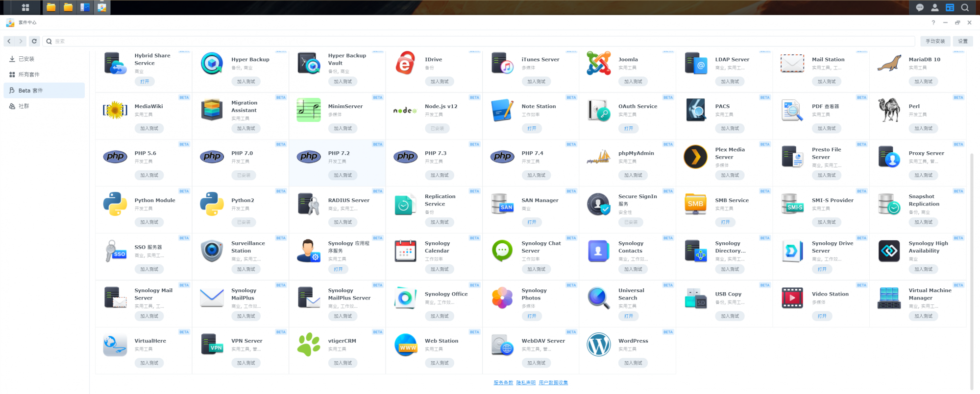980x394 pixels.
Task: Click the 手动安装 manual install button
Action: point(935,41)
